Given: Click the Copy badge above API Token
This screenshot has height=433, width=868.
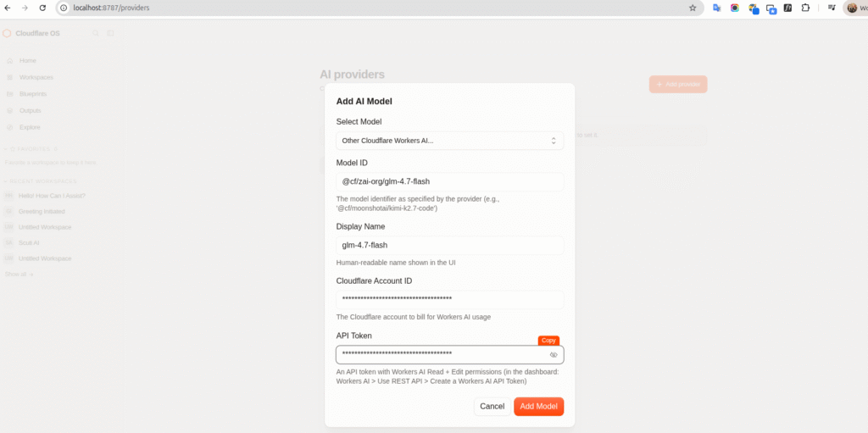Looking at the screenshot, I should 548,341.
